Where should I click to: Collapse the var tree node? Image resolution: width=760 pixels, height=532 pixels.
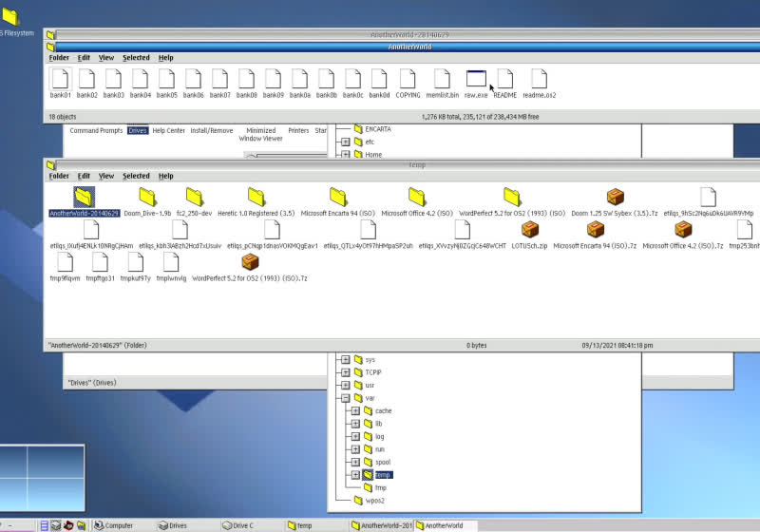pos(345,398)
